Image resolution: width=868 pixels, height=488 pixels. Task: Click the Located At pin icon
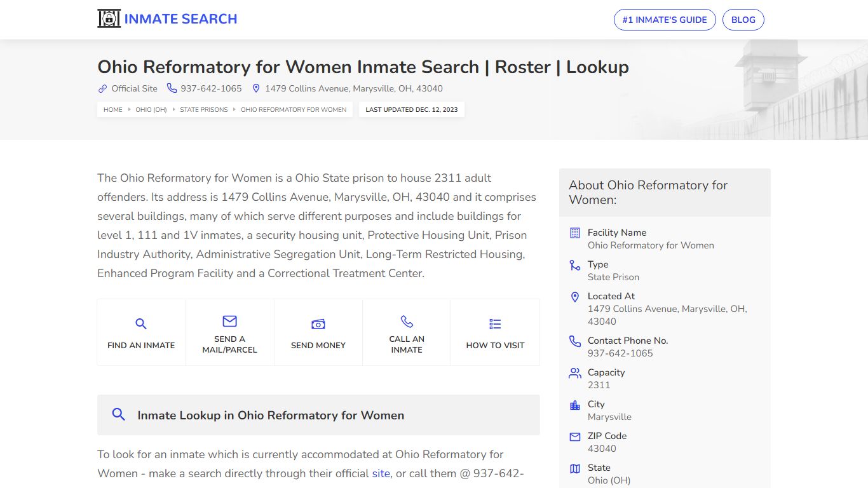(575, 297)
